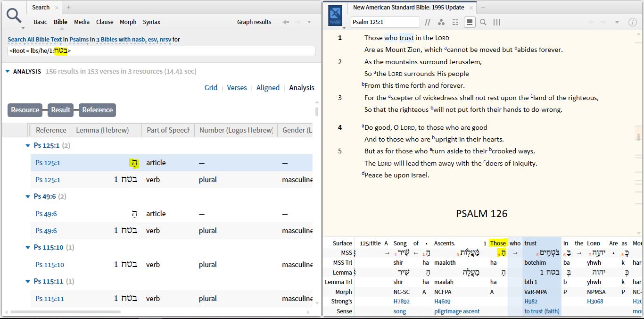Open the Ps 115:11 result row

172,299
